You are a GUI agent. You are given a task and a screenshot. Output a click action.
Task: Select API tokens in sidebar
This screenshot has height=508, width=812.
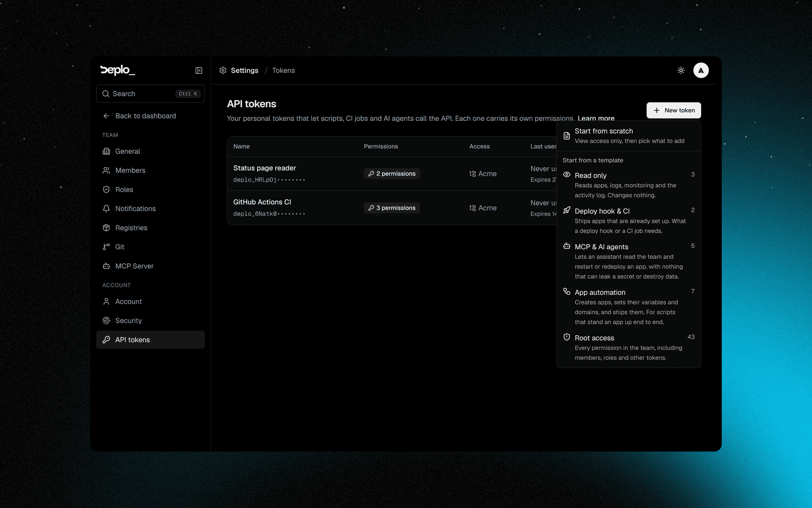coord(150,340)
